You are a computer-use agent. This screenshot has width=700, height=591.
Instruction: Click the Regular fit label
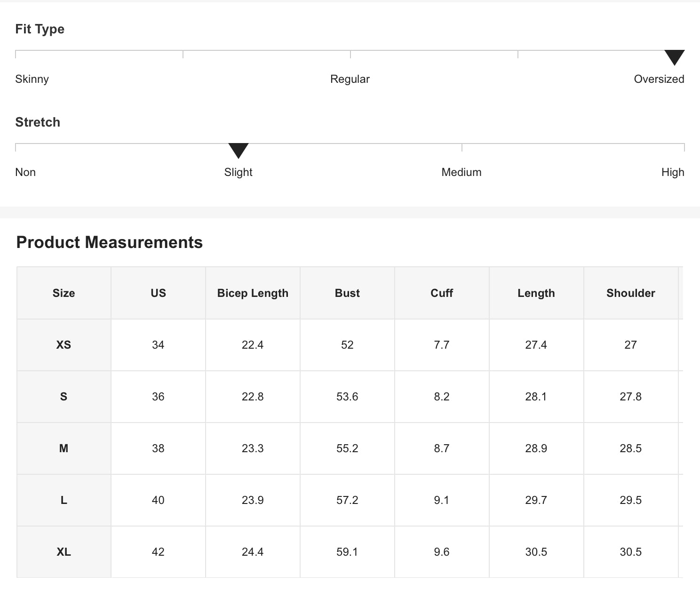tap(350, 79)
